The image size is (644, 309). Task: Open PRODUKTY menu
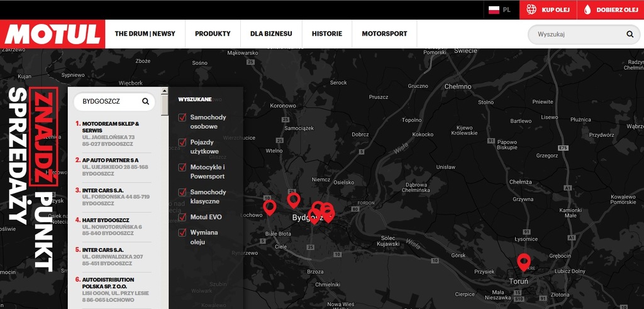[x=213, y=34]
